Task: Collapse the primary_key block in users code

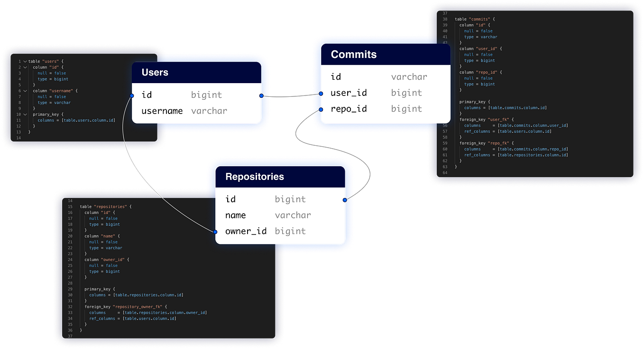Action: (x=25, y=114)
